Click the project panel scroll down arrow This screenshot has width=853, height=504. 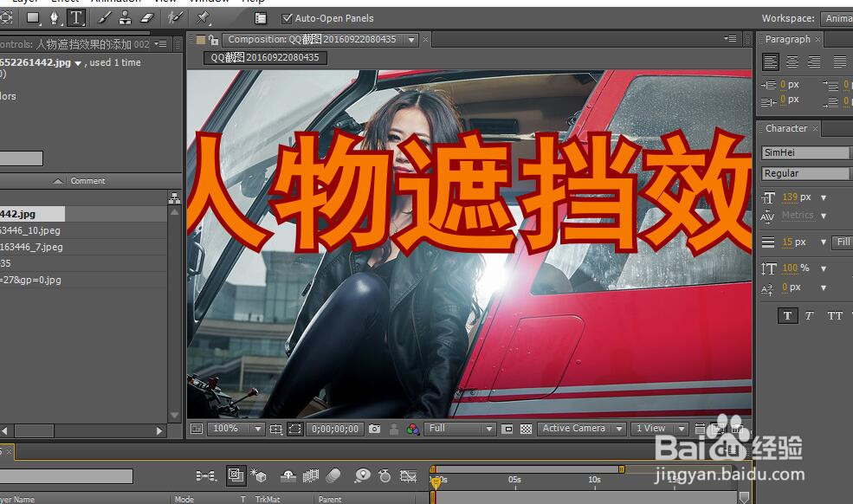[x=175, y=416]
